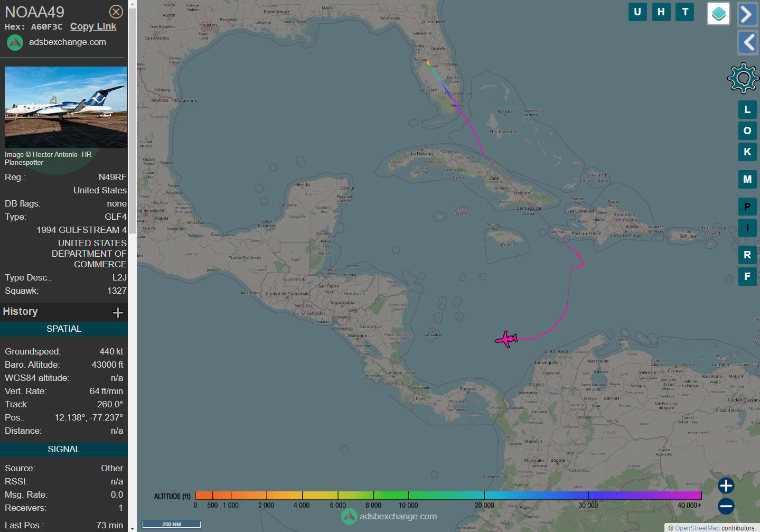Open the map layers selector icon
760x532 pixels.
[x=718, y=14]
